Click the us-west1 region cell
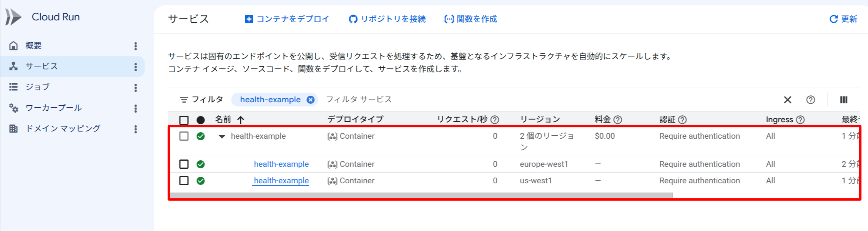868x231 pixels. [x=536, y=181]
